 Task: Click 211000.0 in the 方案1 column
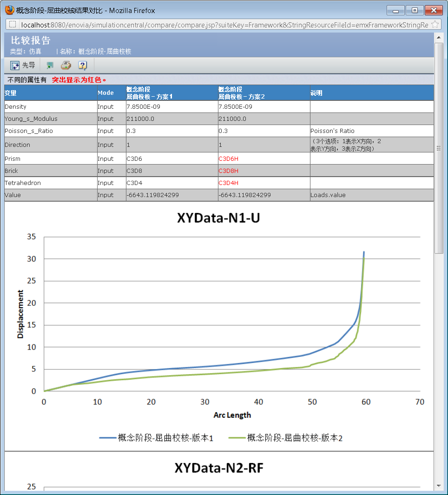[140, 119]
